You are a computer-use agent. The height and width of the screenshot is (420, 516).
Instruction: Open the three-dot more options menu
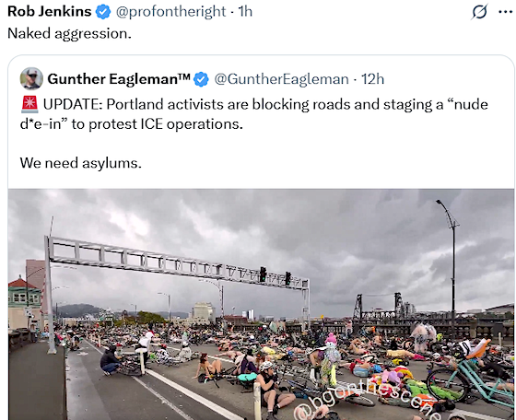tap(506, 12)
